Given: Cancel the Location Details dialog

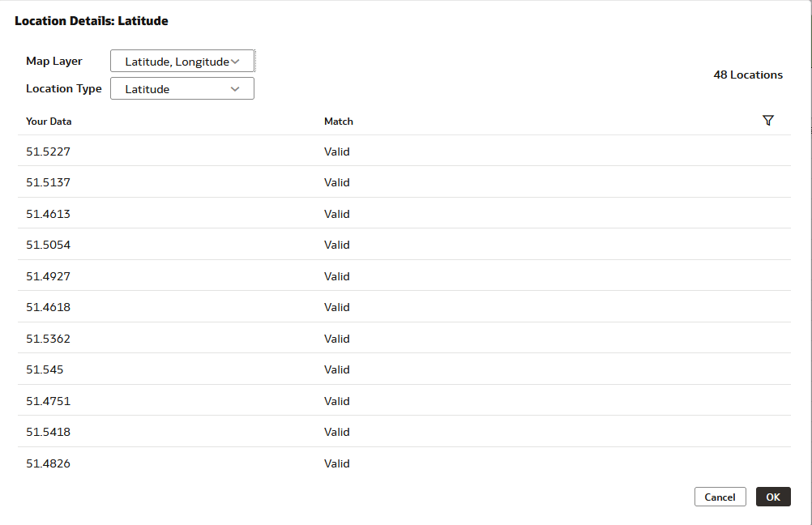Looking at the screenshot, I should [x=720, y=497].
